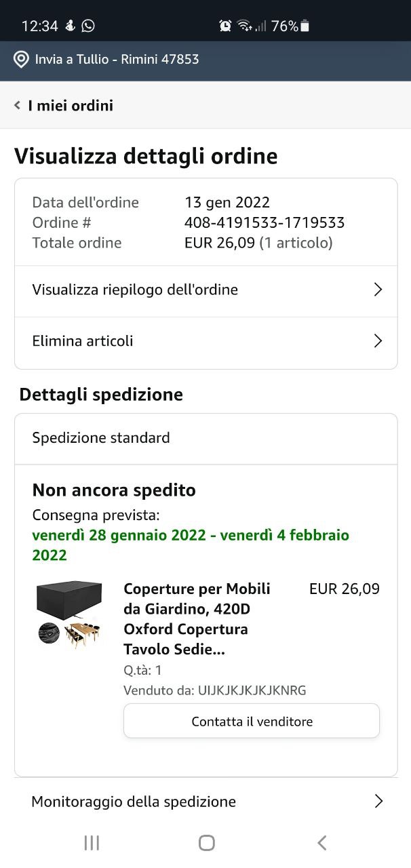Tap seller name UIJKJKJKJKJKNRG

(x=252, y=690)
